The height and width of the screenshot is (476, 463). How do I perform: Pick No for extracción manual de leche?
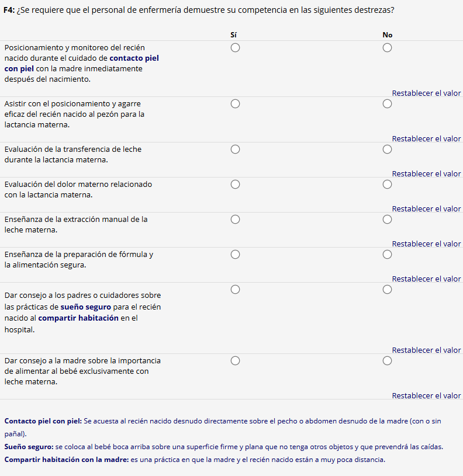pos(387,220)
